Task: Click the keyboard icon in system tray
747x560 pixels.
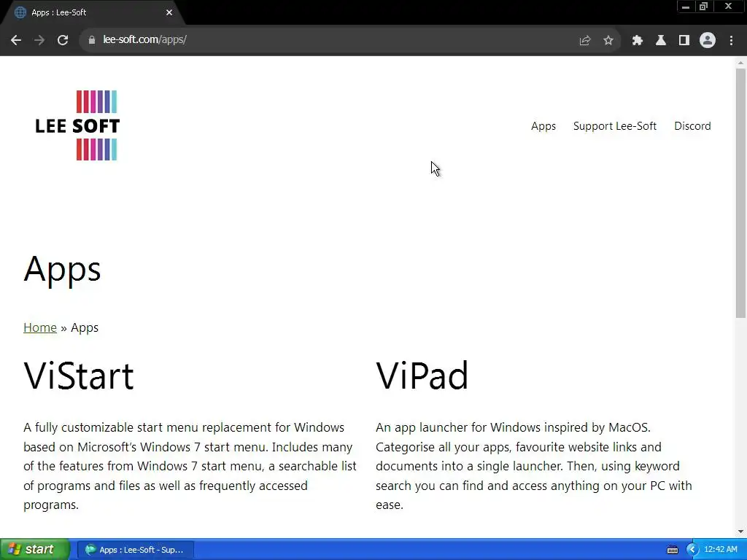Action: 672,550
